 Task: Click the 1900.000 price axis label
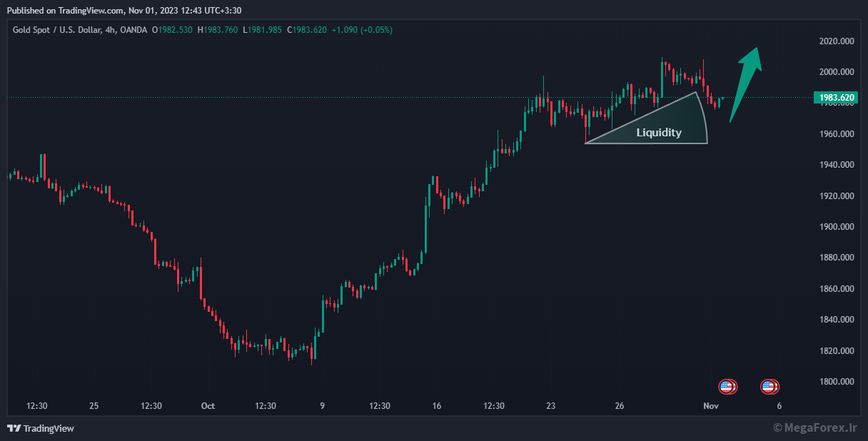click(837, 227)
